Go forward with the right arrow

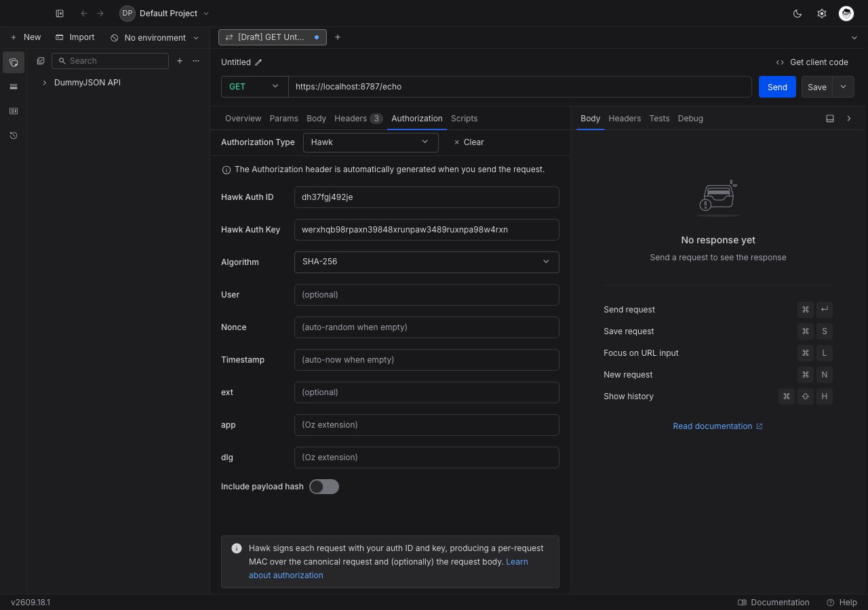[100, 14]
